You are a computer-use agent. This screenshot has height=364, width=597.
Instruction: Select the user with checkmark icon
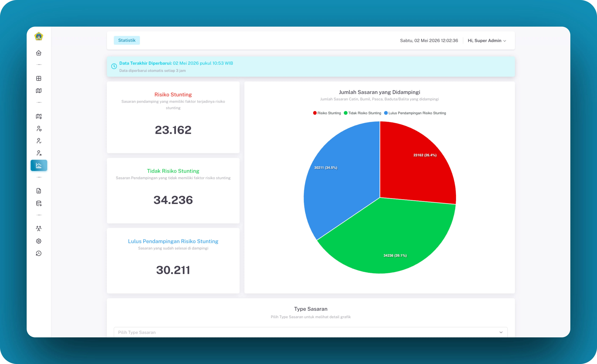tap(39, 141)
